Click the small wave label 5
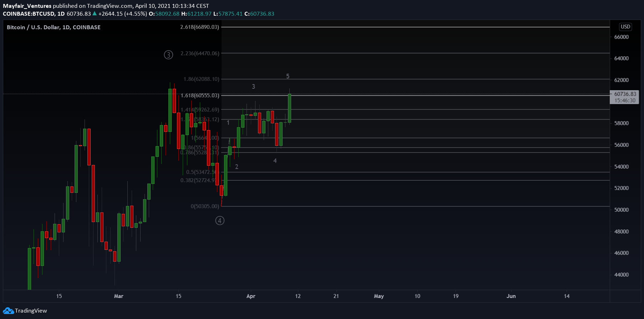The width and height of the screenshot is (644, 319). click(x=288, y=76)
